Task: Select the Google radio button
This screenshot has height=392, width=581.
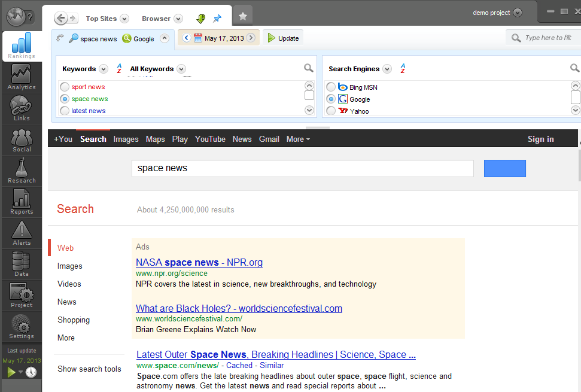Action: tap(331, 99)
